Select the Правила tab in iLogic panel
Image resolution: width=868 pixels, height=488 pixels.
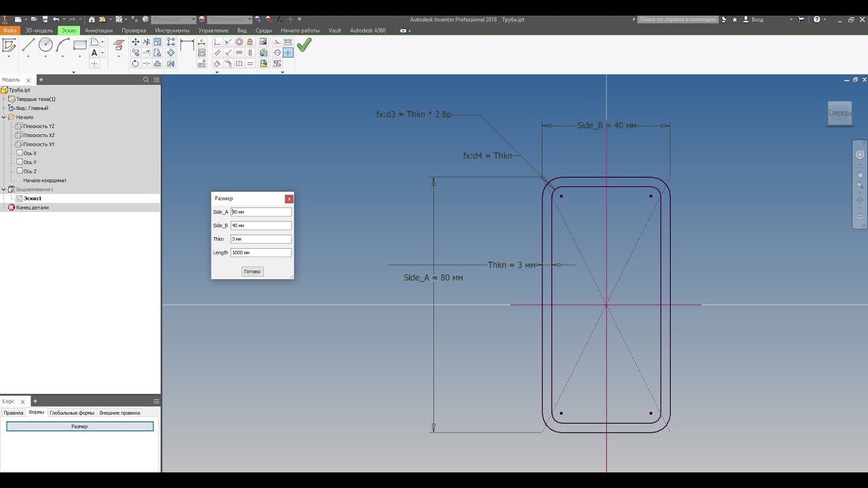(x=13, y=413)
